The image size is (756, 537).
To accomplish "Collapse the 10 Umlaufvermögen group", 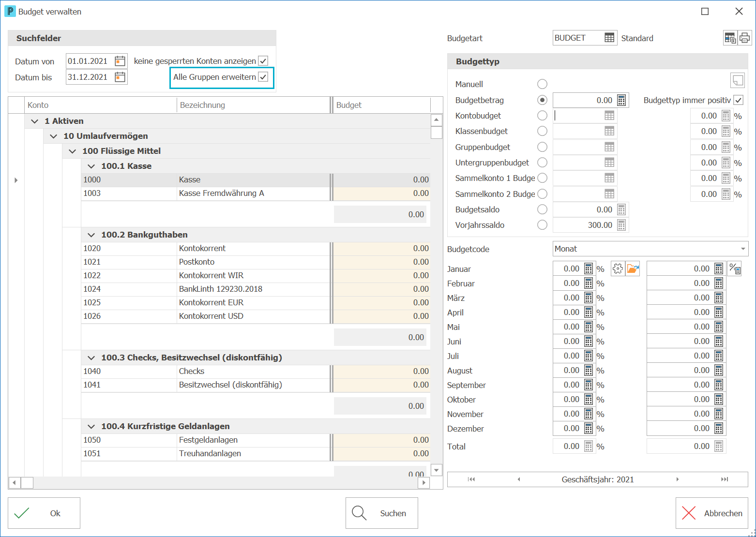I will tap(53, 136).
